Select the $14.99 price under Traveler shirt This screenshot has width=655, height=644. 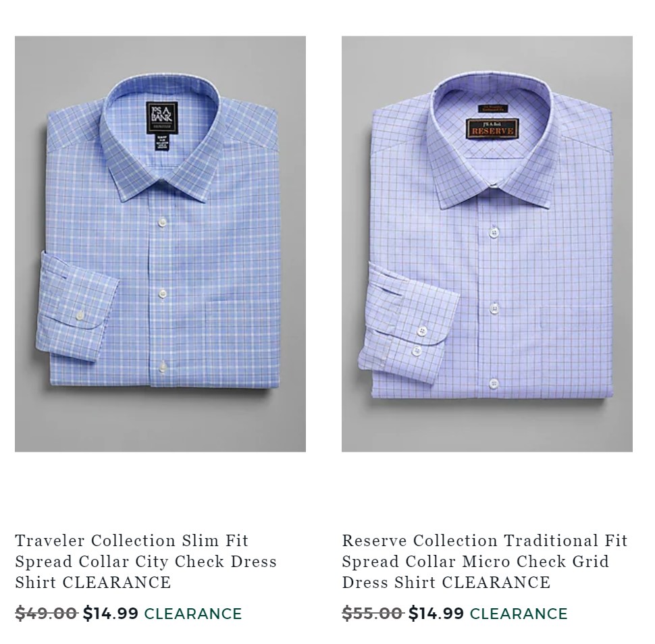click(110, 614)
